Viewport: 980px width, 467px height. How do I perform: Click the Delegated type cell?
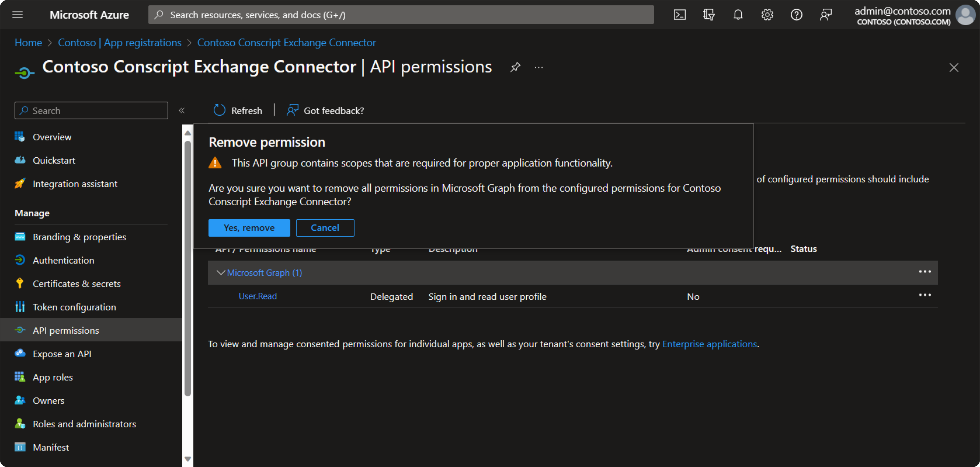391,297
